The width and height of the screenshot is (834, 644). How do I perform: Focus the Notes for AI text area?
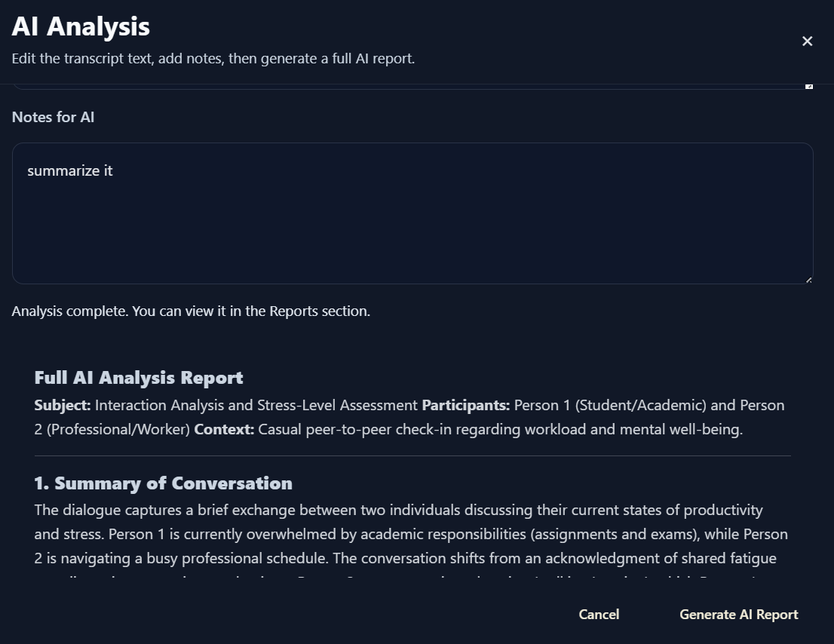click(412, 213)
